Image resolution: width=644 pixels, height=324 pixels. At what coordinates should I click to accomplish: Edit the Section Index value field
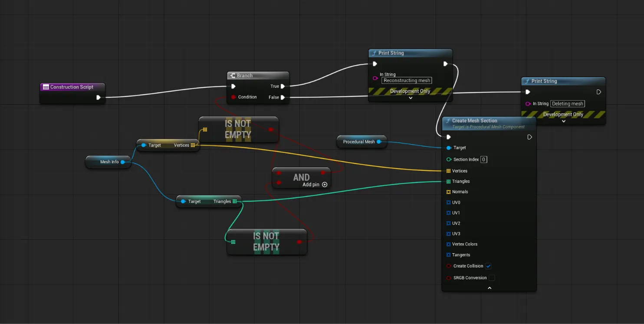tap(484, 159)
